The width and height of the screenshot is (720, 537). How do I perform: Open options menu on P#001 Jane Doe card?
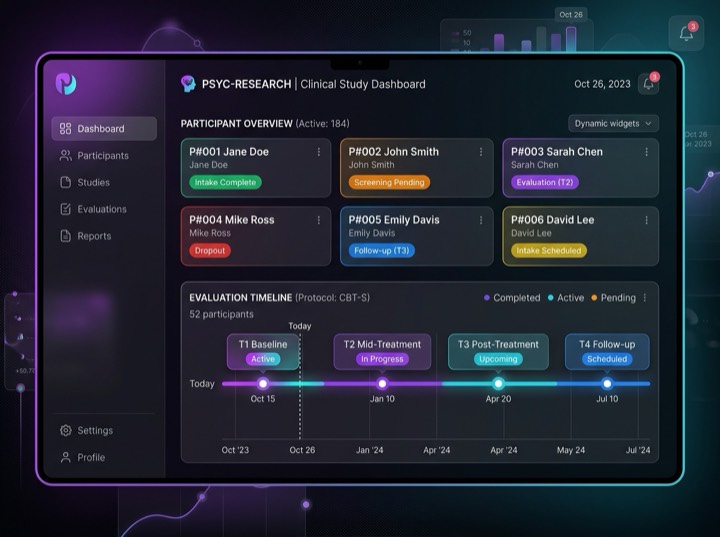coord(319,152)
